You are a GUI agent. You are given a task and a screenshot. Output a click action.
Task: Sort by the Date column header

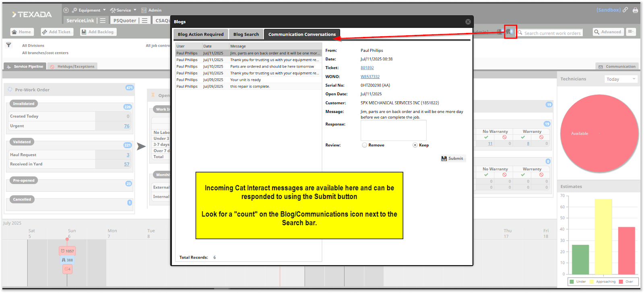pos(215,46)
